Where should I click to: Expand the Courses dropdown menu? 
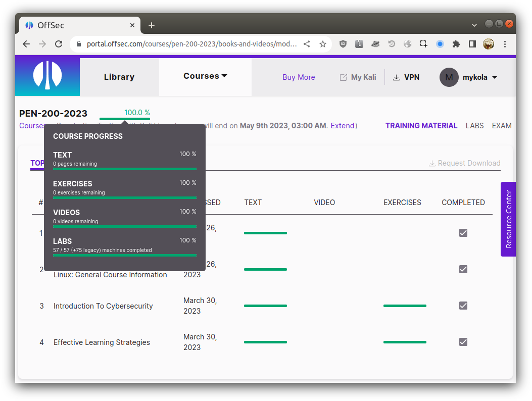coord(205,76)
